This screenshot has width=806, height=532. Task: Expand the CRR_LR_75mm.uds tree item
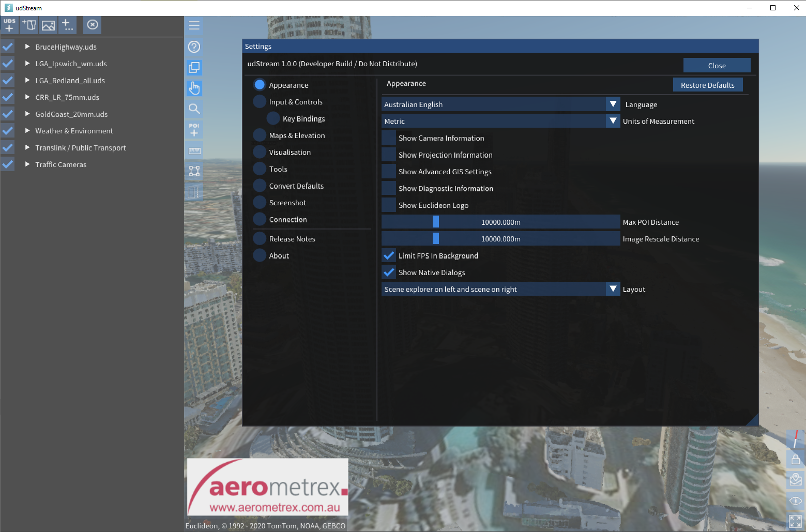pyautogui.click(x=27, y=97)
